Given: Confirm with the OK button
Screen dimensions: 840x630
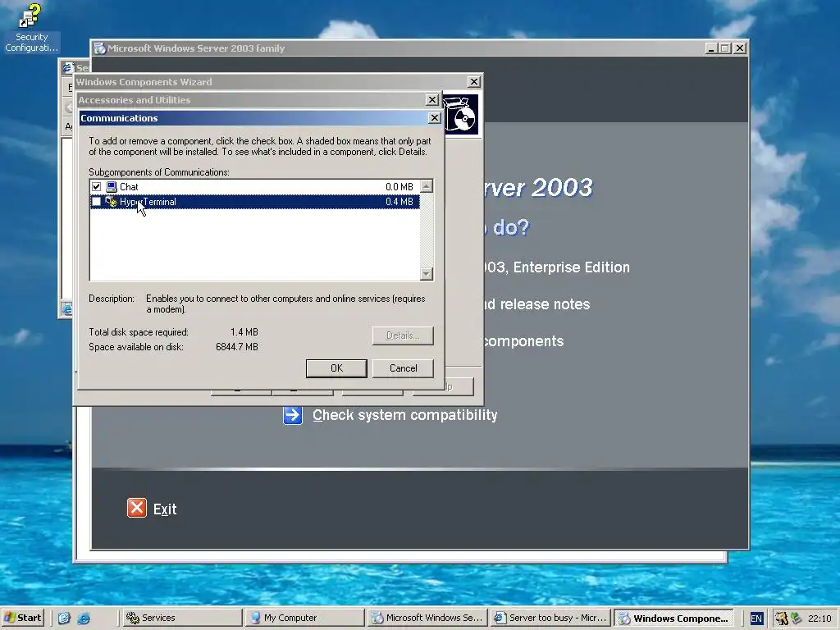Looking at the screenshot, I should (336, 368).
